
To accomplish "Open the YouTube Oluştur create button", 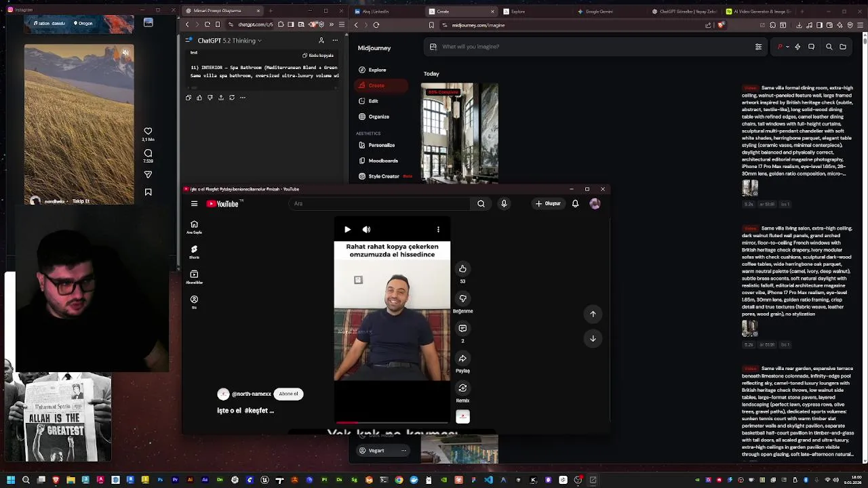I will pyautogui.click(x=549, y=204).
